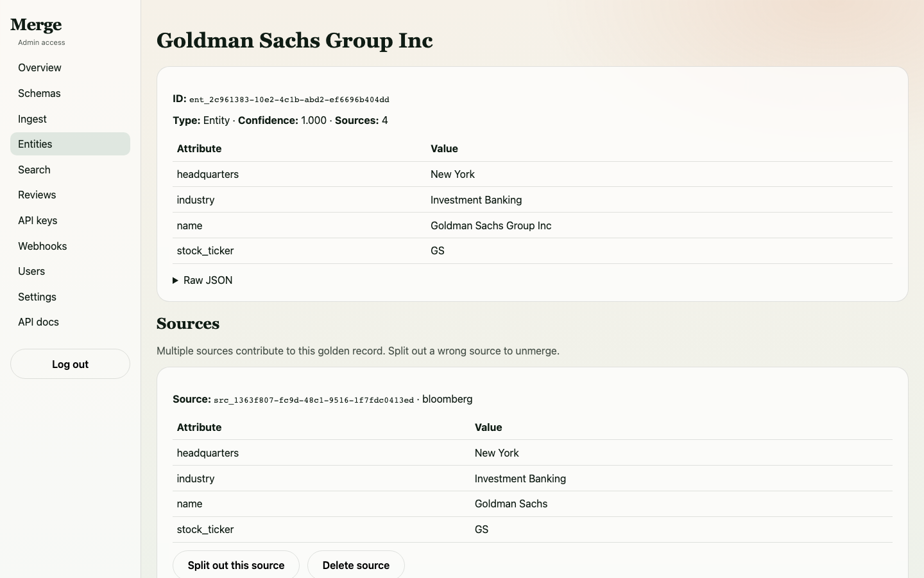924x578 pixels.
Task: Open Settings from sidebar
Action: (x=70, y=297)
